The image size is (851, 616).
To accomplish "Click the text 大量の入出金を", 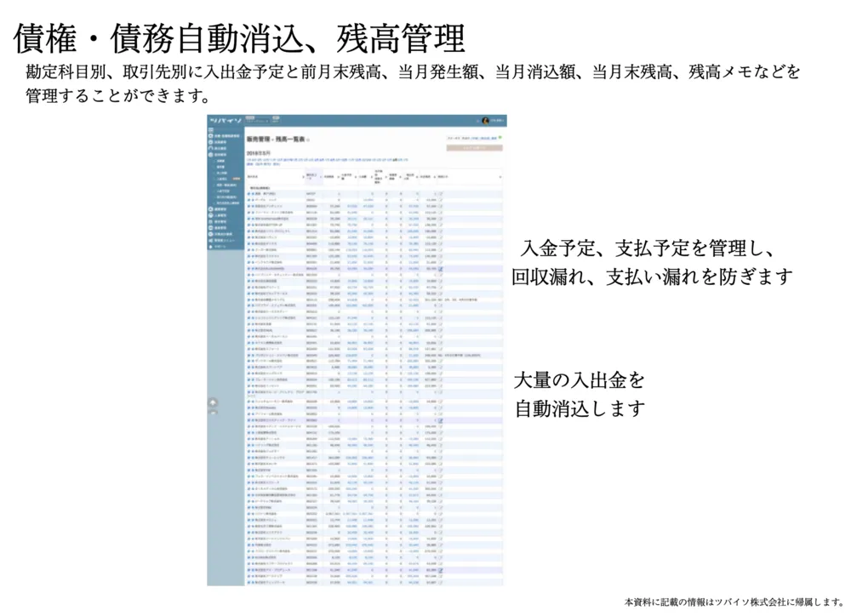I will [579, 380].
